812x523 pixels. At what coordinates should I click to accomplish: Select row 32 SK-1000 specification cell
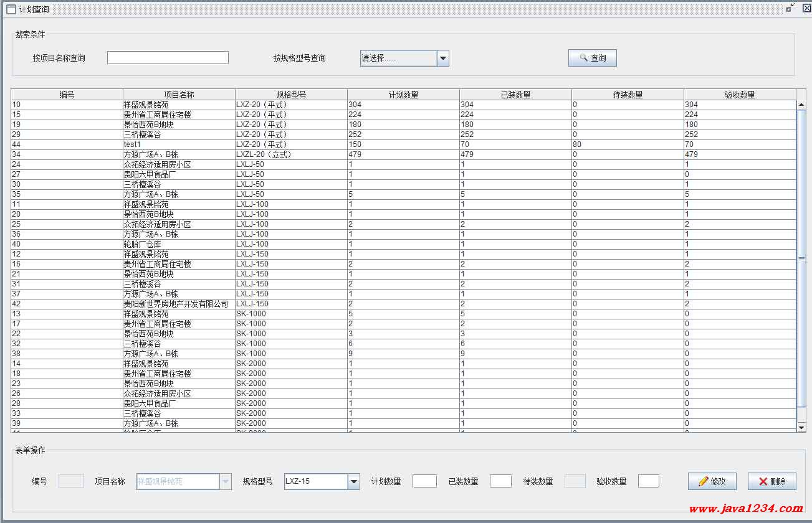click(292, 344)
